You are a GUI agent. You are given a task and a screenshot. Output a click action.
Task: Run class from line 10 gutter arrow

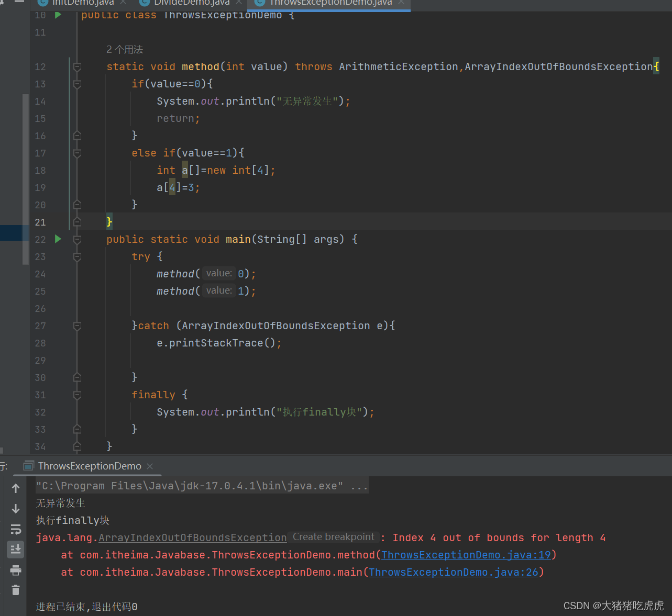(x=58, y=15)
